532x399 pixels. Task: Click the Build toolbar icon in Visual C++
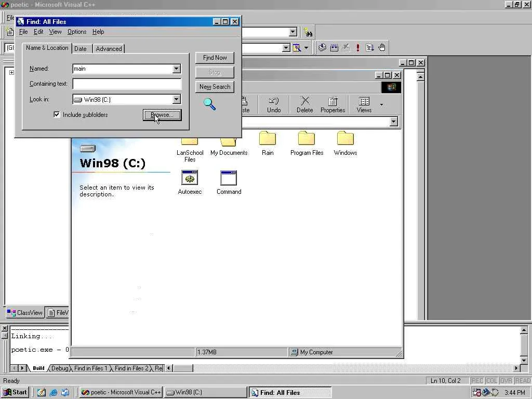(x=334, y=47)
